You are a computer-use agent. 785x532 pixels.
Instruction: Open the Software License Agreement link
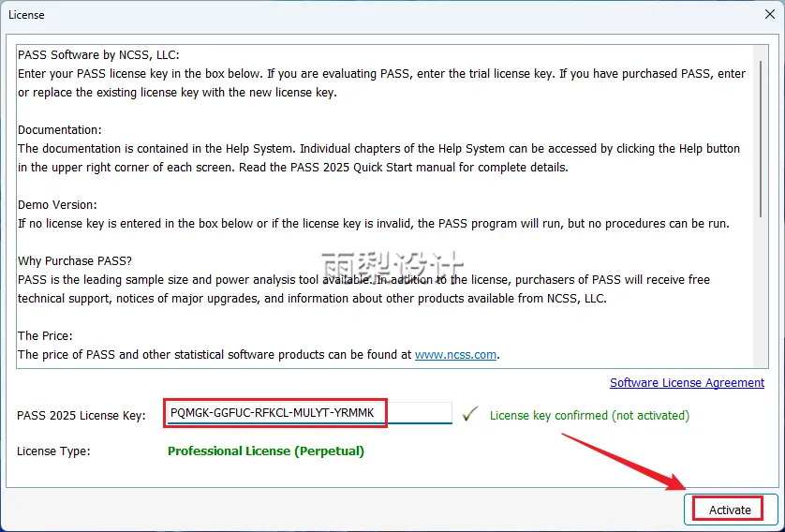point(687,383)
